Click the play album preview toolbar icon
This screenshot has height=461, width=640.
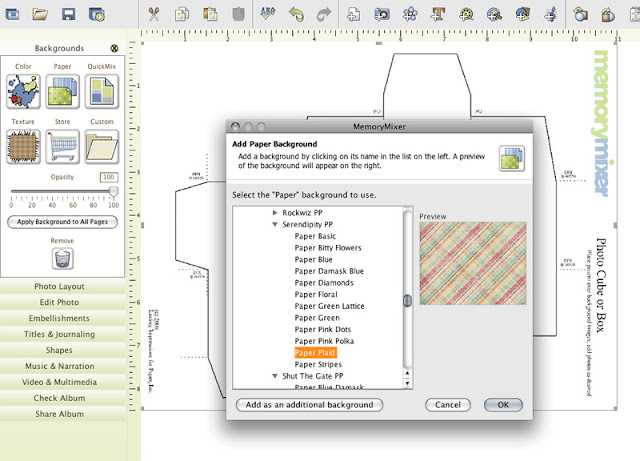point(97,15)
